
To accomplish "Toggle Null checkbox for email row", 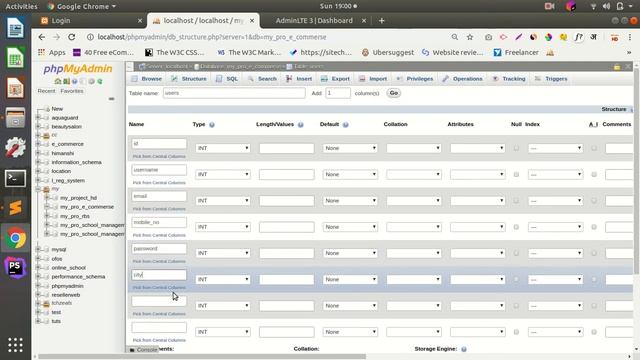I will coord(516,200).
